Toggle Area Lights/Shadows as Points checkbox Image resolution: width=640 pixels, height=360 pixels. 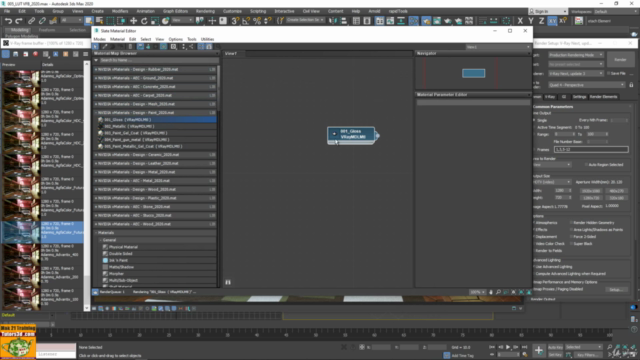tap(571, 230)
